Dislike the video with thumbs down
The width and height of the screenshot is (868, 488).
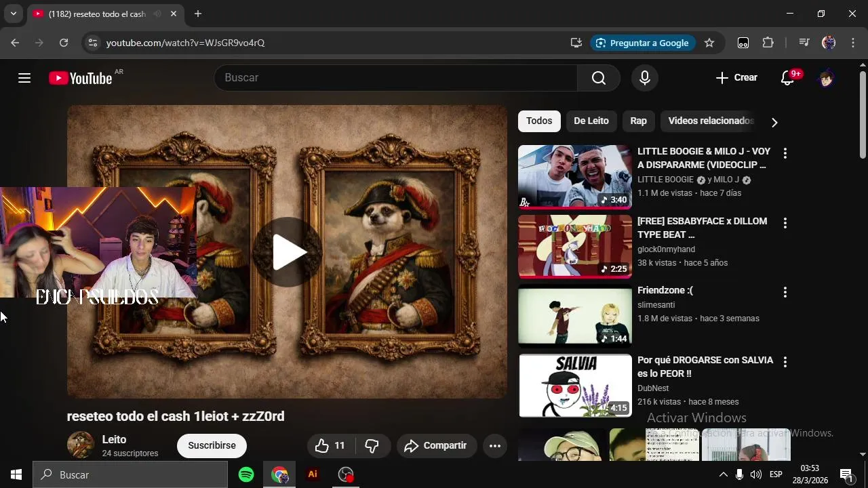[372, 445]
